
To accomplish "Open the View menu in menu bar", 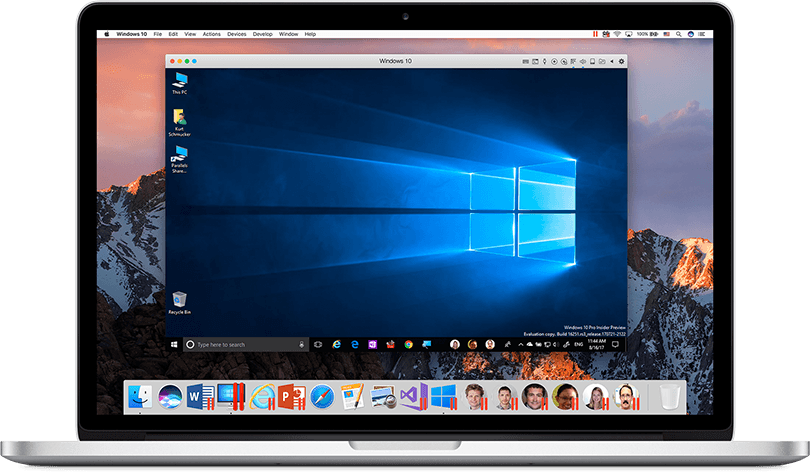I will 190,34.
